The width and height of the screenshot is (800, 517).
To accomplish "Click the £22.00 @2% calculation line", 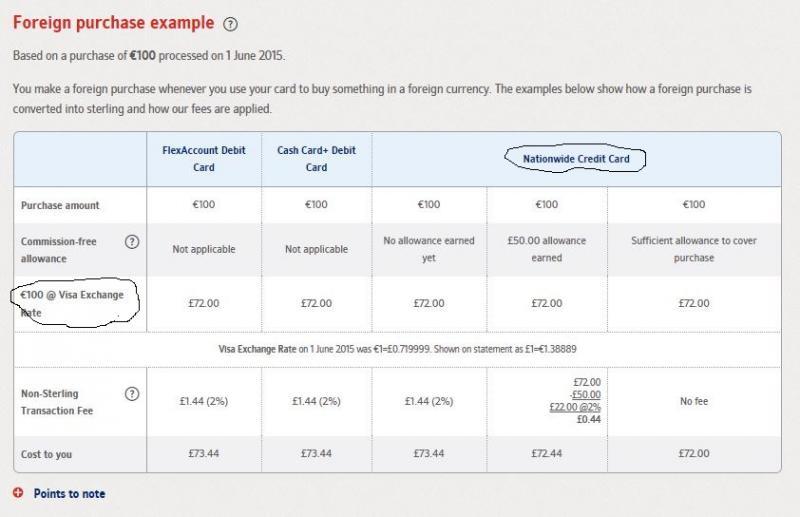I will (x=575, y=407).
